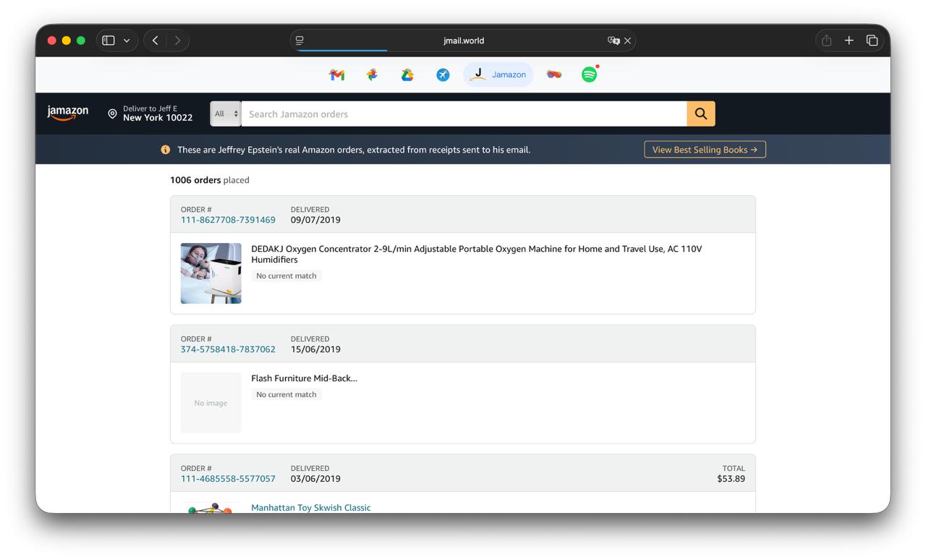Go to the Jamazon home logo
Screen dimensions: 926x560
click(68, 114)
